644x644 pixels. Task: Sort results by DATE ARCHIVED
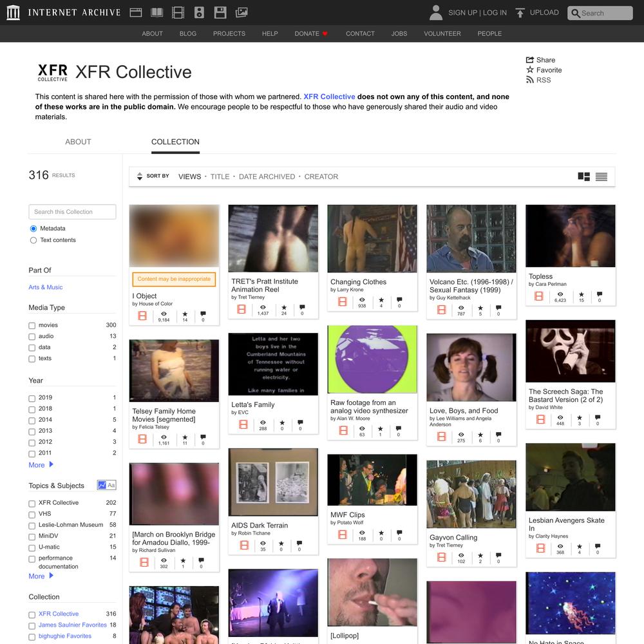click(267, 176)
